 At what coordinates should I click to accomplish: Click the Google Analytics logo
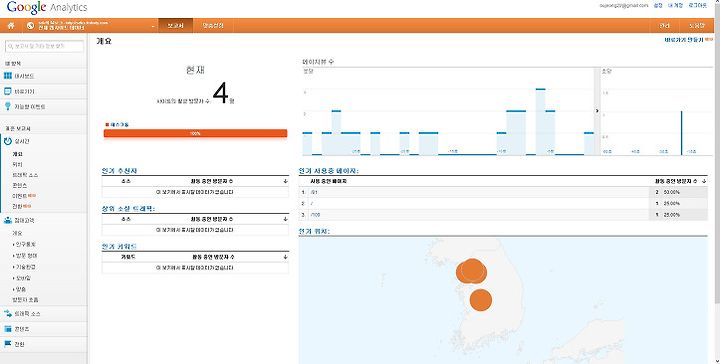[x=47, y=8]
